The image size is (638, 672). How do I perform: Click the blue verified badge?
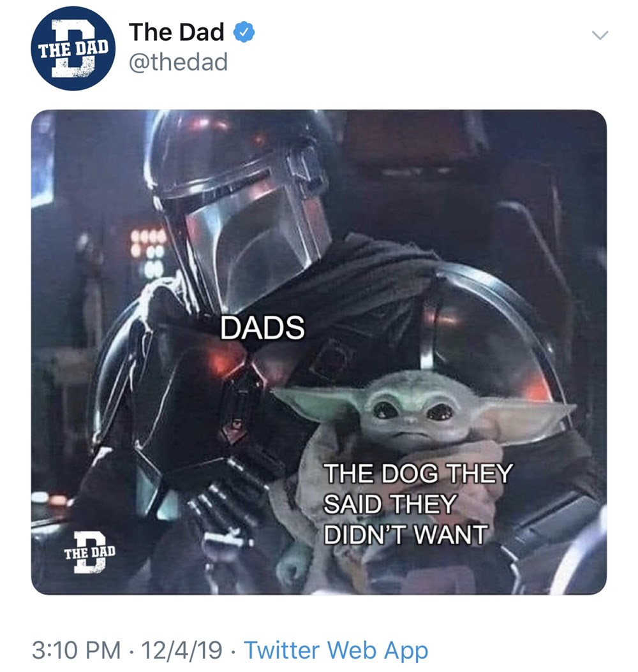(244, 33)
